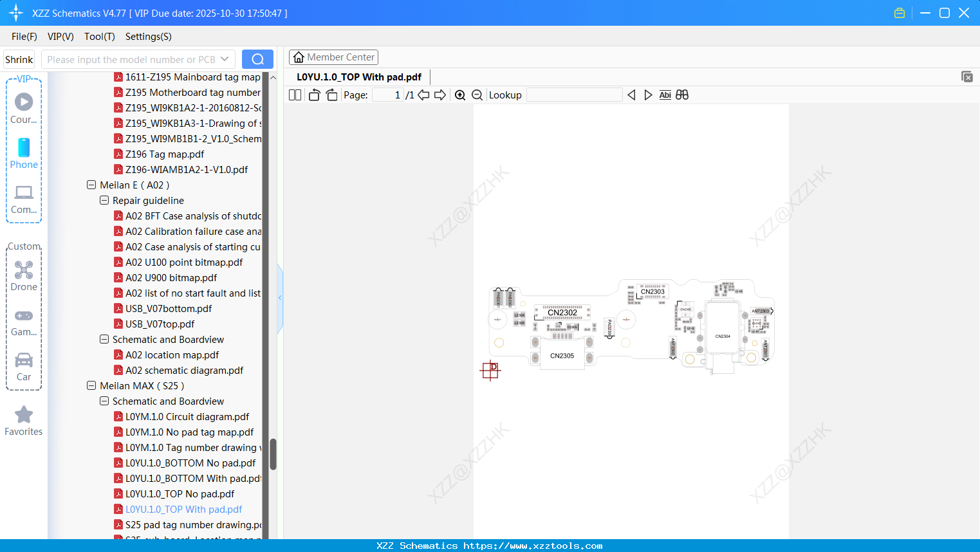The width and height of the screenshot is (980, 552).
Task: Collapse the Repair guideline folder
Action: 104,200
